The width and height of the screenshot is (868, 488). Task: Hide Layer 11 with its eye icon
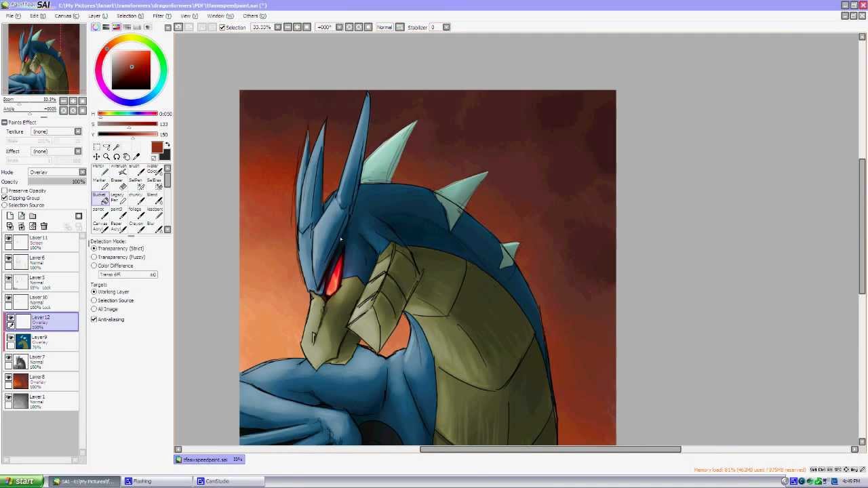9,239
